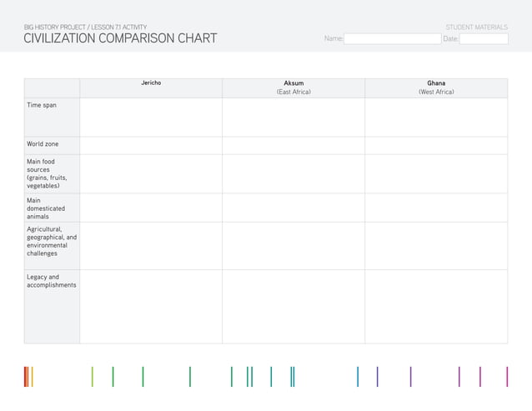Click the Civilization Comparison Chart title

(120, 38)
